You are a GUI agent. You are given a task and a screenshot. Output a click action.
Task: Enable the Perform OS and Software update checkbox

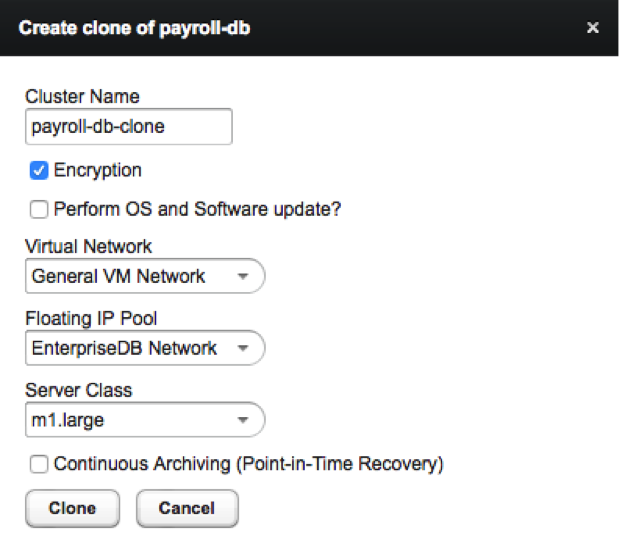click(40, 210)
